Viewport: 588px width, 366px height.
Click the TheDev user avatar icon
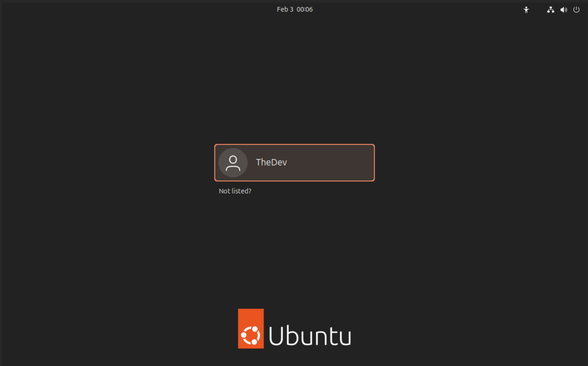233,163
